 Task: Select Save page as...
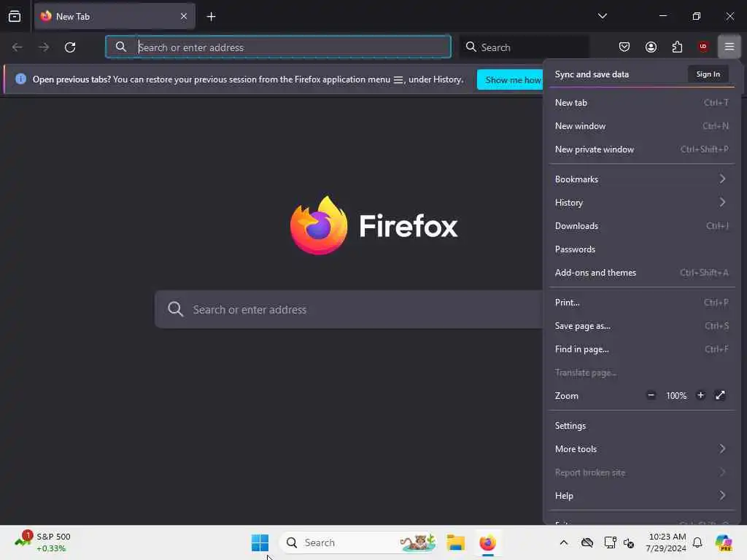(x=642, y=326)
